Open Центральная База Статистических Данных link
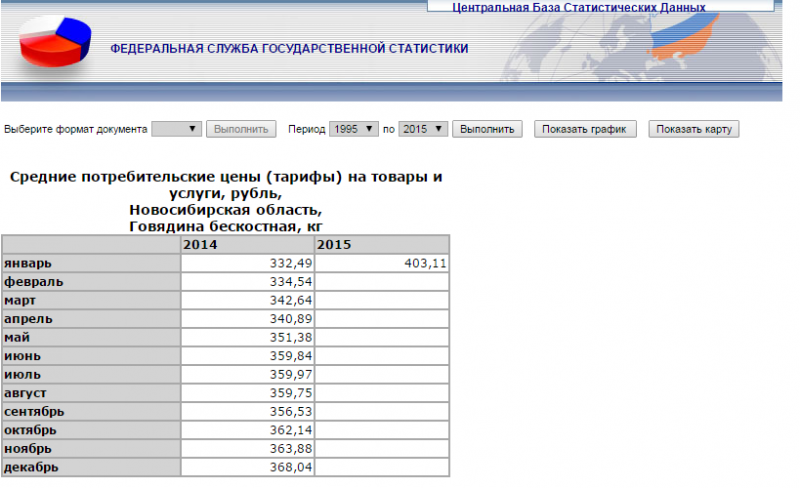The width and height of the screenshot is (800, 488). [579, 8]
